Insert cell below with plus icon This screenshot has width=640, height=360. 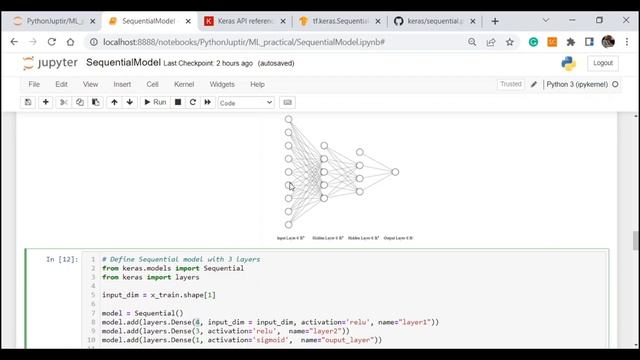pyautogui.click(x=45, y=102)
